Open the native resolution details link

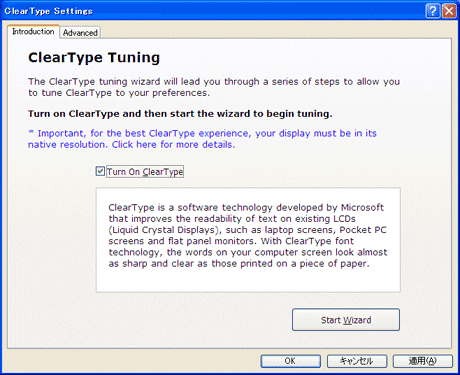[202, 139]
